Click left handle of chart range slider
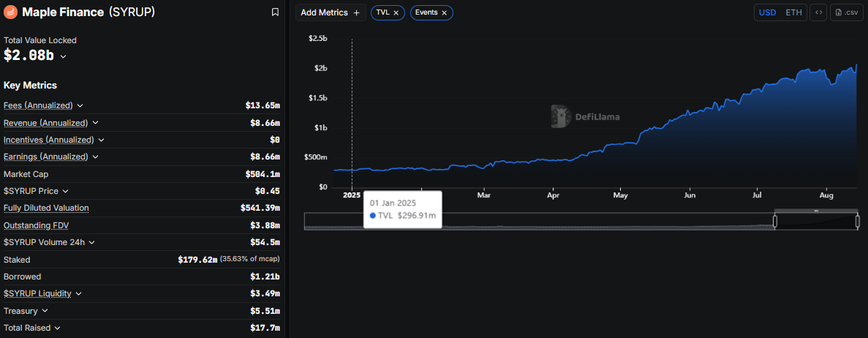This screenshot has height=338, width=868. click(775, 222)
